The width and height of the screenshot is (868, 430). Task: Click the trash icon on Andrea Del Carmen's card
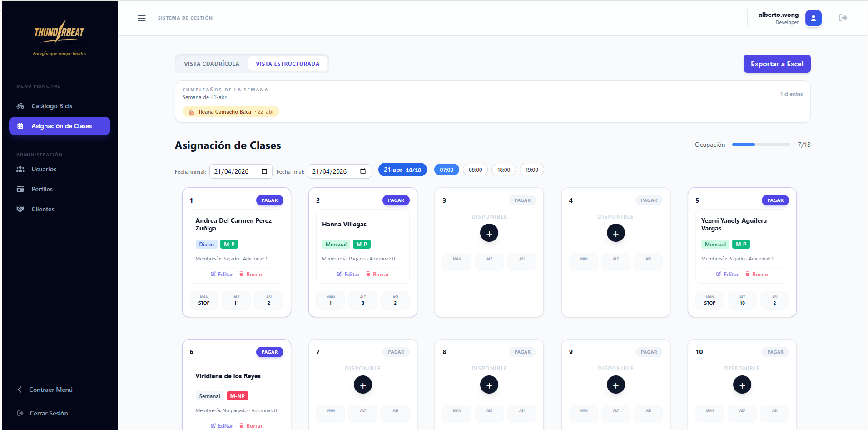pos(242,274)
